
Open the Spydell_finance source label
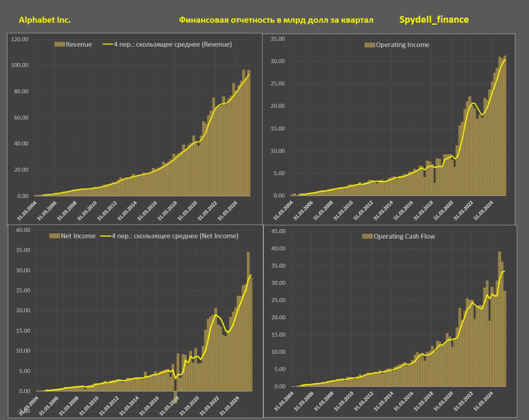click(x=434, y=19)
